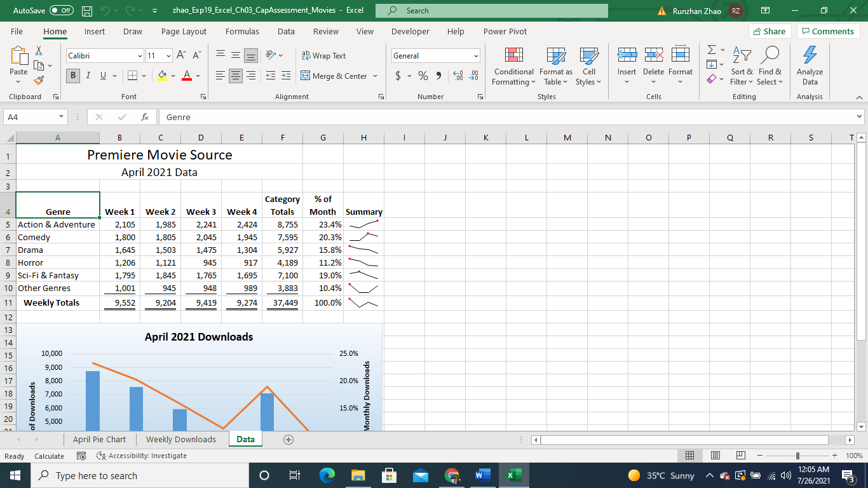Toggle AutoSave switch
Image resolution: width=868 pixels, height=488 pixels.
[61, 11]
